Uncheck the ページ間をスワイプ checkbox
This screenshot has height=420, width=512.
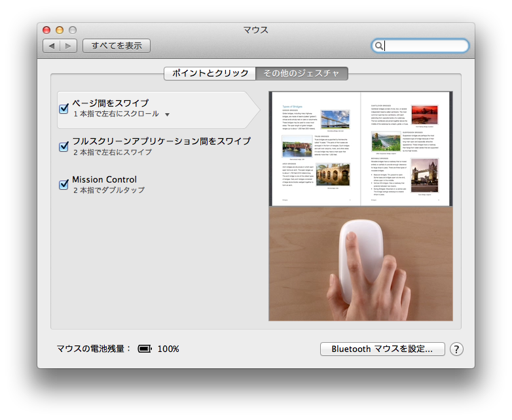pos(64,109)
